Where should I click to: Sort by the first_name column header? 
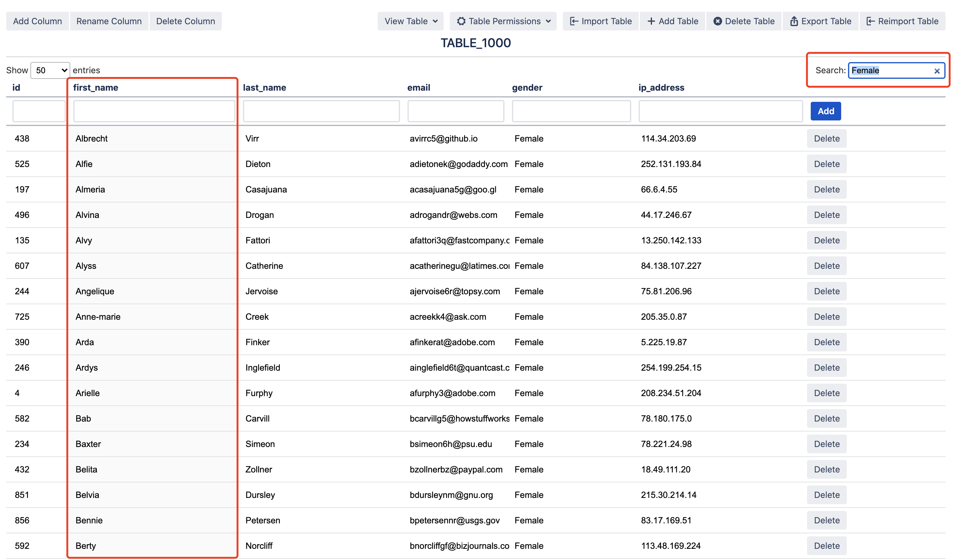click(96, 88)
